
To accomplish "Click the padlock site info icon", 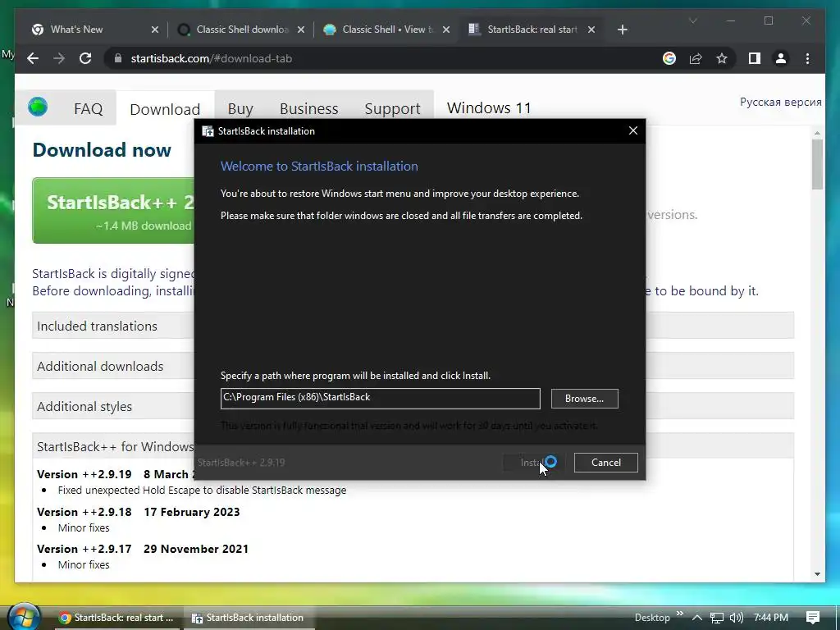I will [118, 58].
